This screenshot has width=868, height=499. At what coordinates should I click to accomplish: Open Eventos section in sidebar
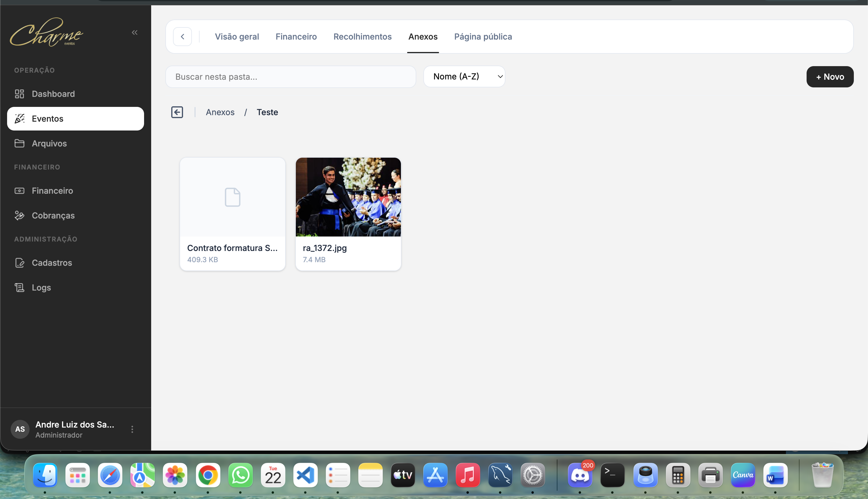tap(75, 119)
